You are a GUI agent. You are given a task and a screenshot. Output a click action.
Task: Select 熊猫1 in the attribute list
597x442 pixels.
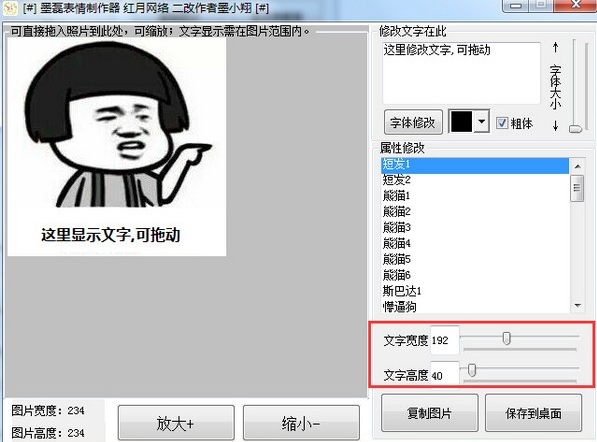tap(475, 196)
